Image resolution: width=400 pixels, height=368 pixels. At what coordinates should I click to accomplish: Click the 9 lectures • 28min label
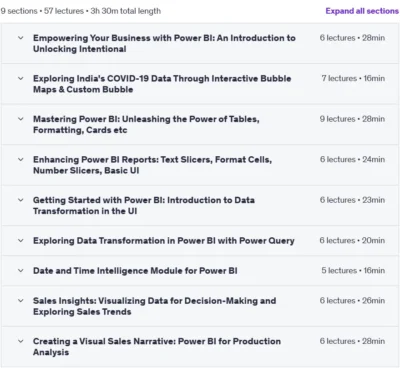(352, 119)
